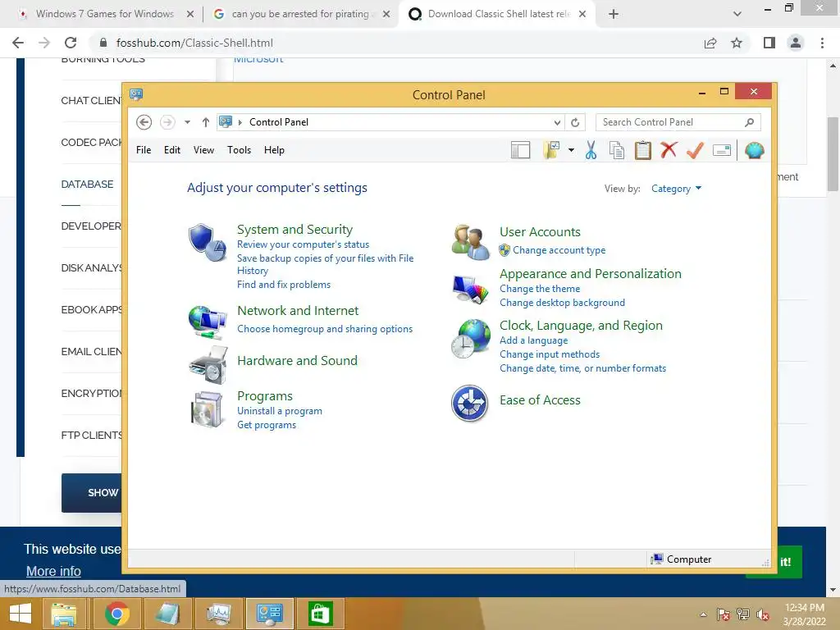Click the muted volume tray icon
The height and width of the screenshot is (630, 840).
click(x=763, y=614)
